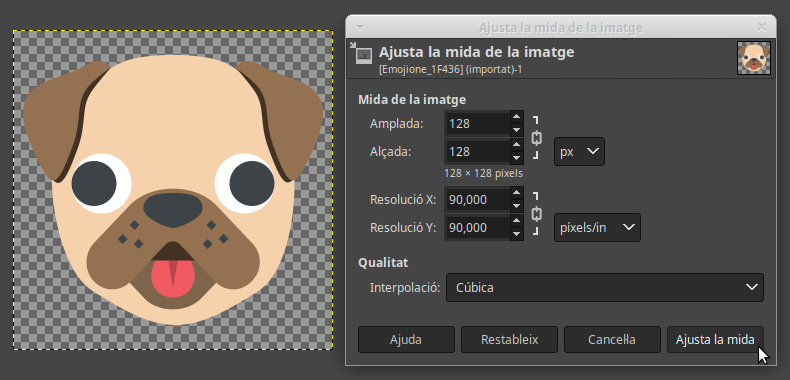Open the píxels/in resolution unit dropdown
This screenshot has width=790, height=380.
click(598, 227)
